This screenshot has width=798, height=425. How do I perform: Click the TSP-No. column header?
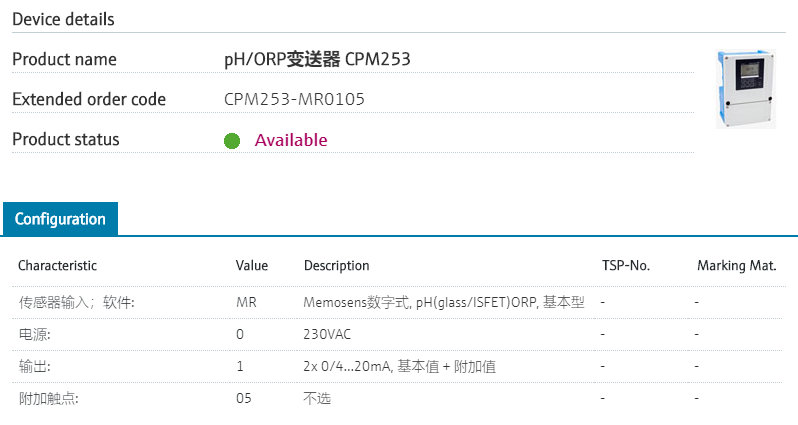click(626, 266)
